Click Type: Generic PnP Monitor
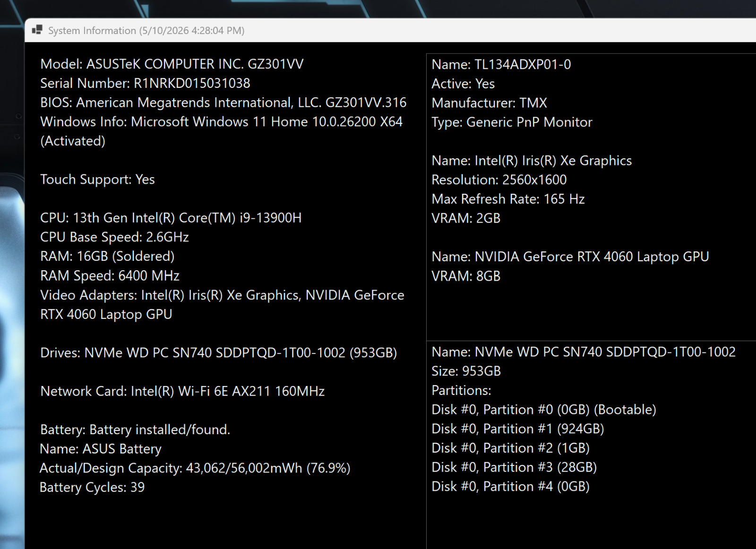The width and height of the screenshot is (756, 549). click(x=512, y=122)
